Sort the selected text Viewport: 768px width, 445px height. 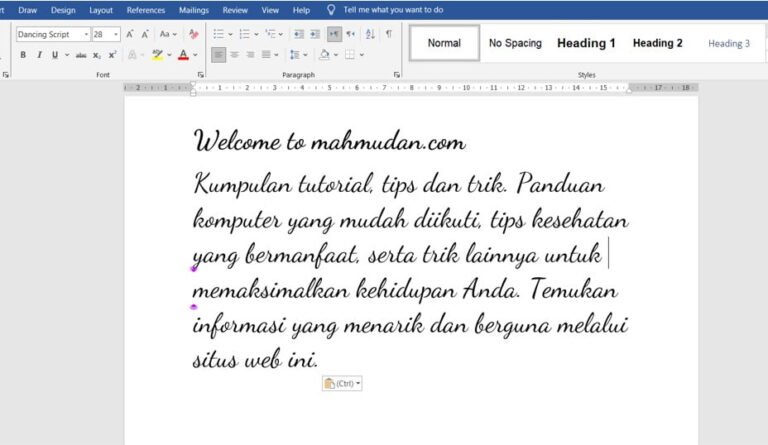[x=370, y=34]
